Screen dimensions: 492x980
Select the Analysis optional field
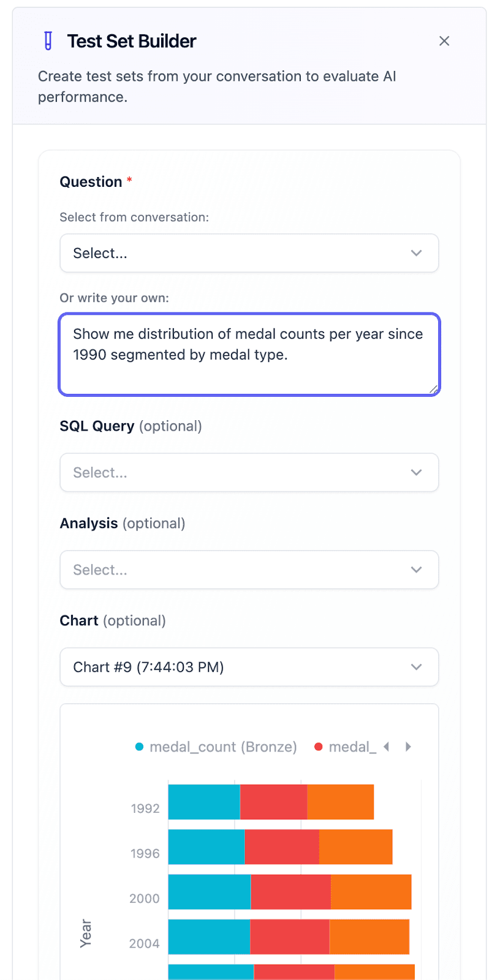point(249,570)
